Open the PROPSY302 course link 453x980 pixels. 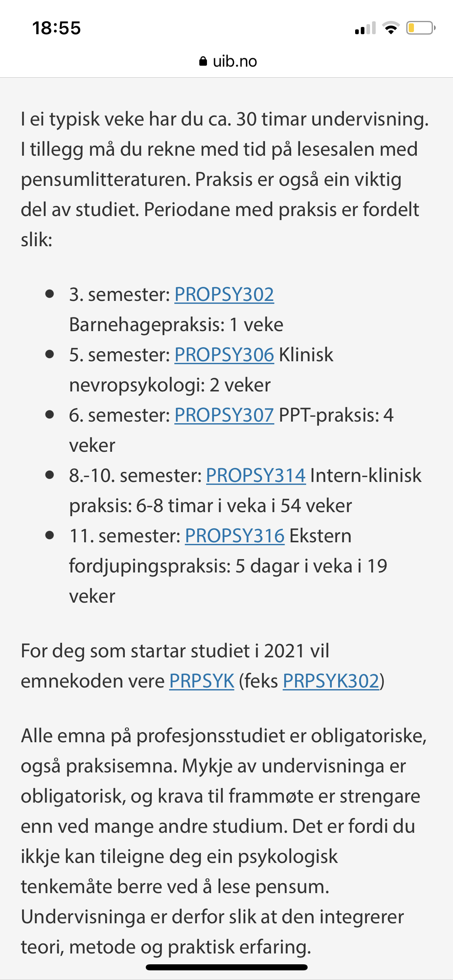coord(224,294)
